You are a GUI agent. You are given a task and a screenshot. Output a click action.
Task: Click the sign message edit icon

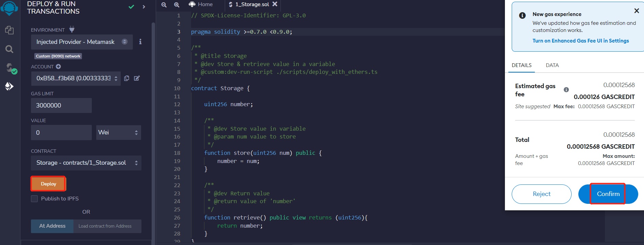[137, 78]
